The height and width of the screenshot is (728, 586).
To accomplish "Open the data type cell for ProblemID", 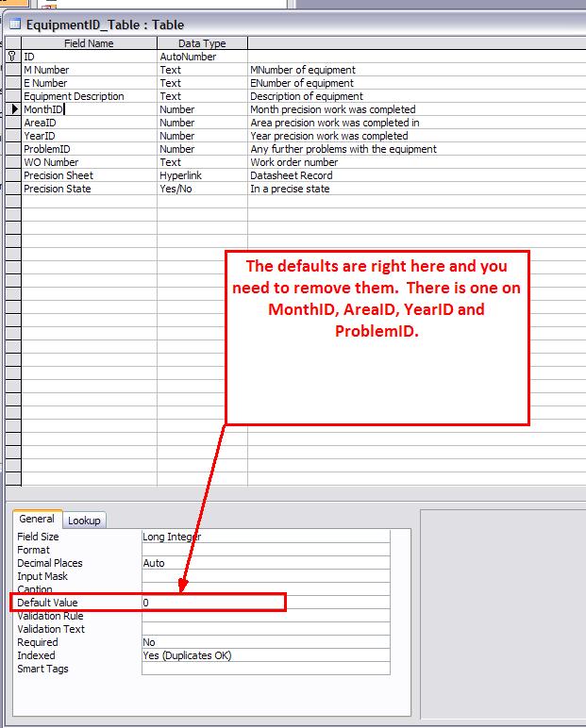I will 202,149.
